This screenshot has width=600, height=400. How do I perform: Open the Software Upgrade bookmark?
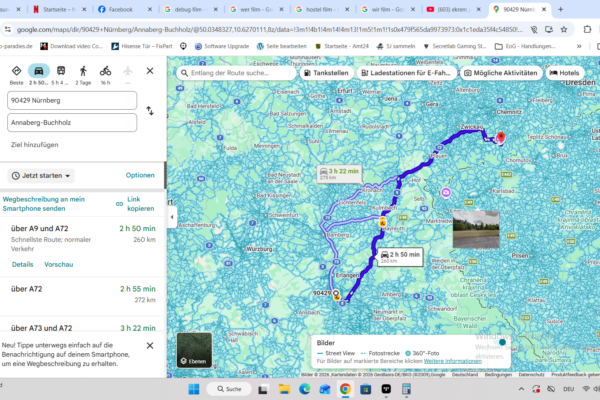222,46
